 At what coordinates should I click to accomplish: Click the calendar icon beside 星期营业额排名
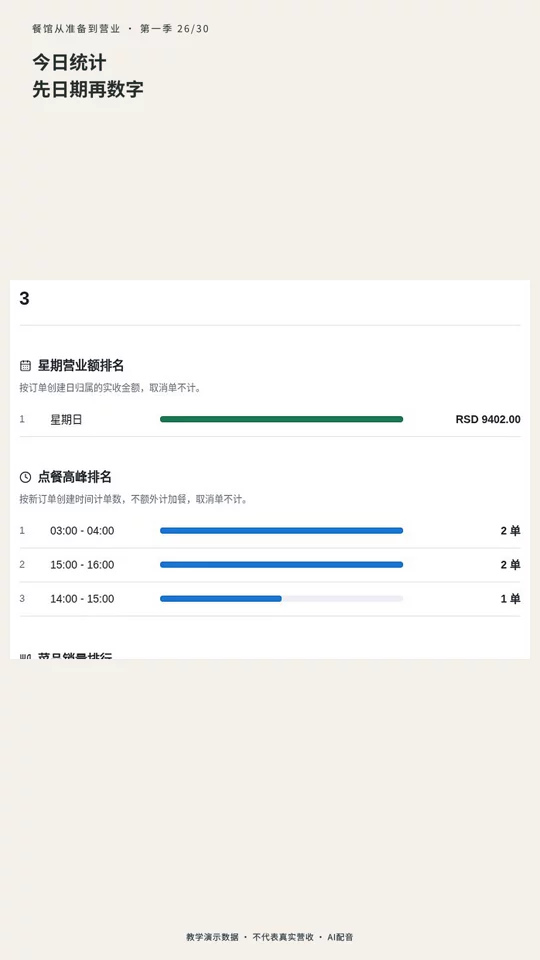[x=25, y=366]
